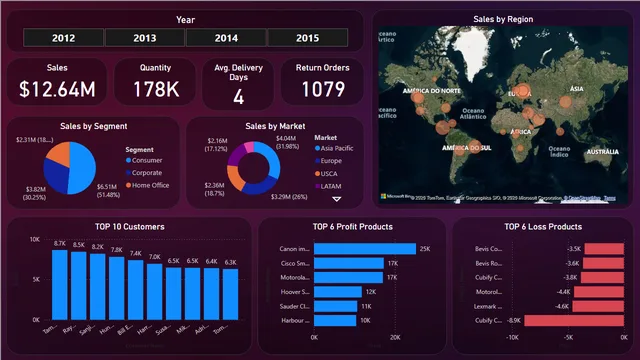
Task: Click the Motorol... -4.4K loss bar
Action: [x=599, y=292]
